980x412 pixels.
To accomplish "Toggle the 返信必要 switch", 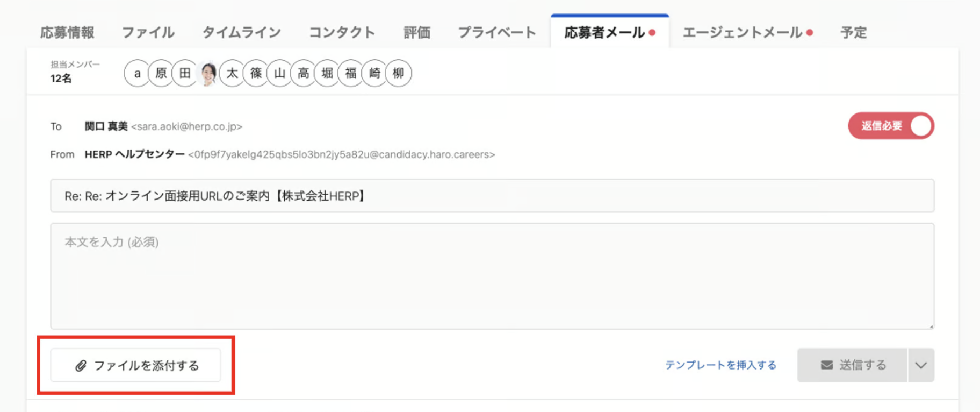I will (891, 126).
